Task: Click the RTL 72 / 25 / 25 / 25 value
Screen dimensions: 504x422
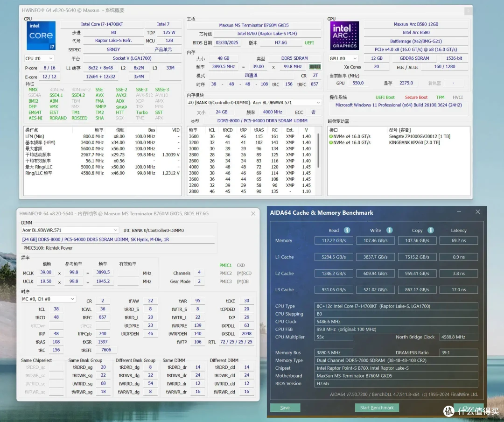Action: pyautogui.click(x=236, y=342)
